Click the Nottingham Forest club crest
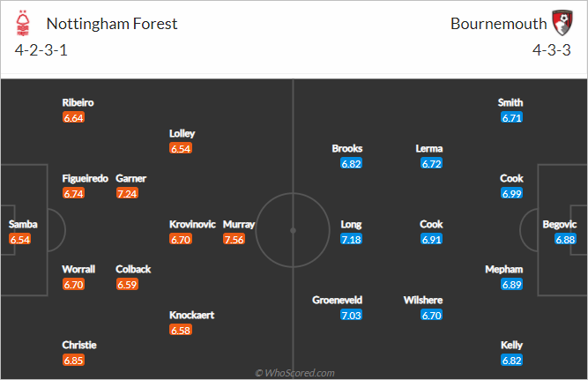Viewport: 588px width, 380px height. (x=23, y=23)
